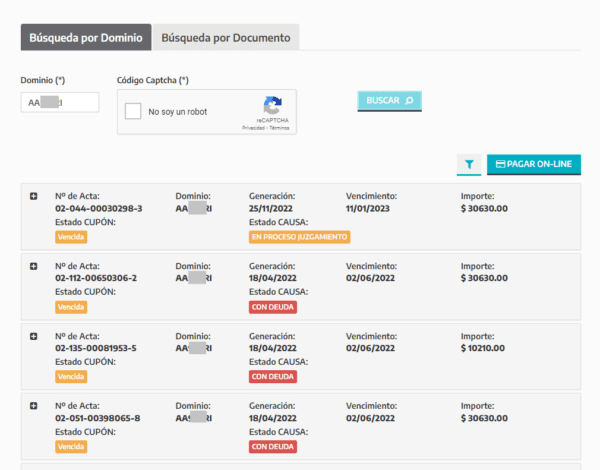Check the 'No soy un robot' checkbox

(x=133, y=112)
